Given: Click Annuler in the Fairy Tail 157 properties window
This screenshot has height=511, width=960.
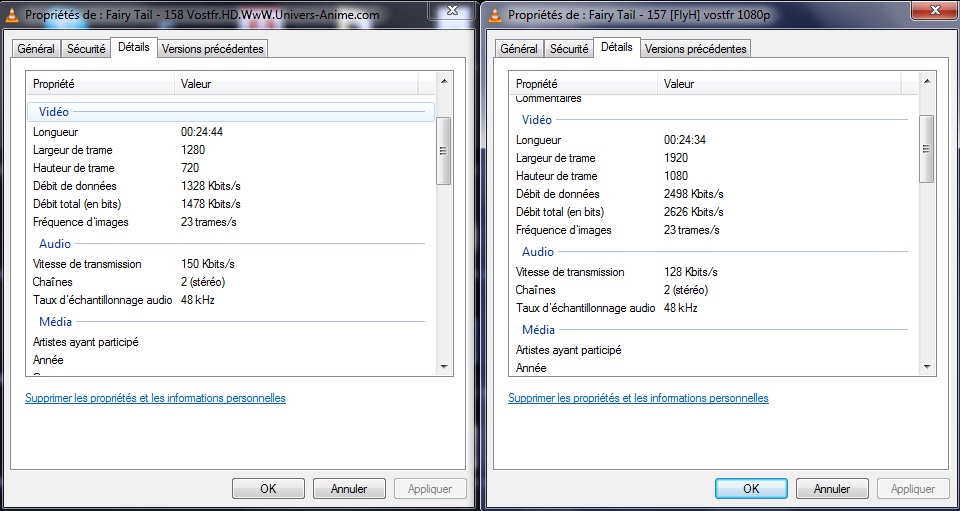Looking at the screenshot, I should point(831,489).
